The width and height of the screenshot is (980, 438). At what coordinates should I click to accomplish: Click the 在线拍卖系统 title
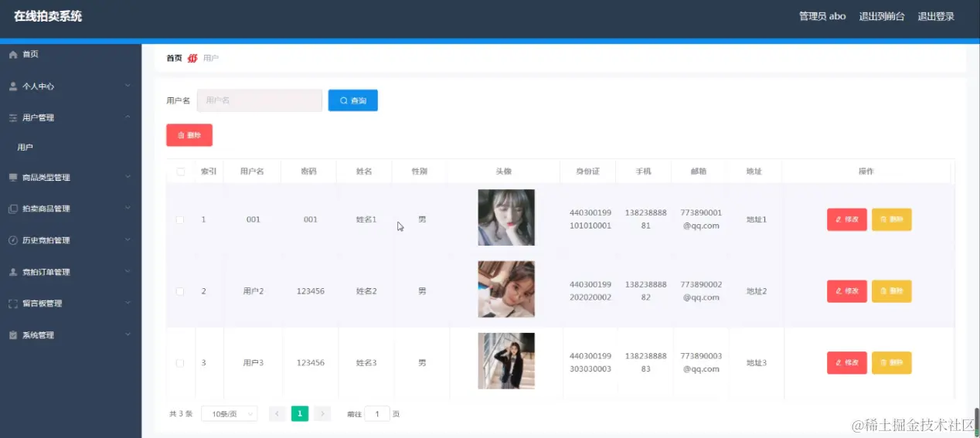click(48, 16)
